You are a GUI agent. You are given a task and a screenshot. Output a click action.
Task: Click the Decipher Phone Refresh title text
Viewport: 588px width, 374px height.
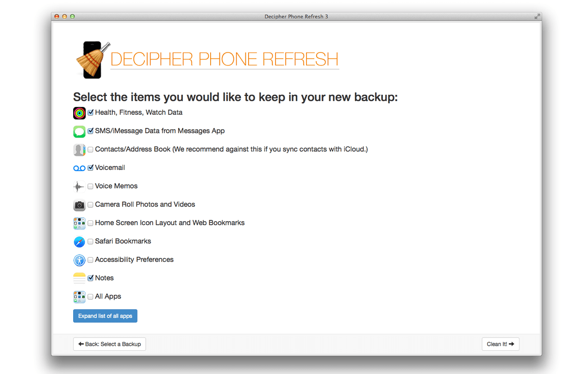click(x=225, y=59)
